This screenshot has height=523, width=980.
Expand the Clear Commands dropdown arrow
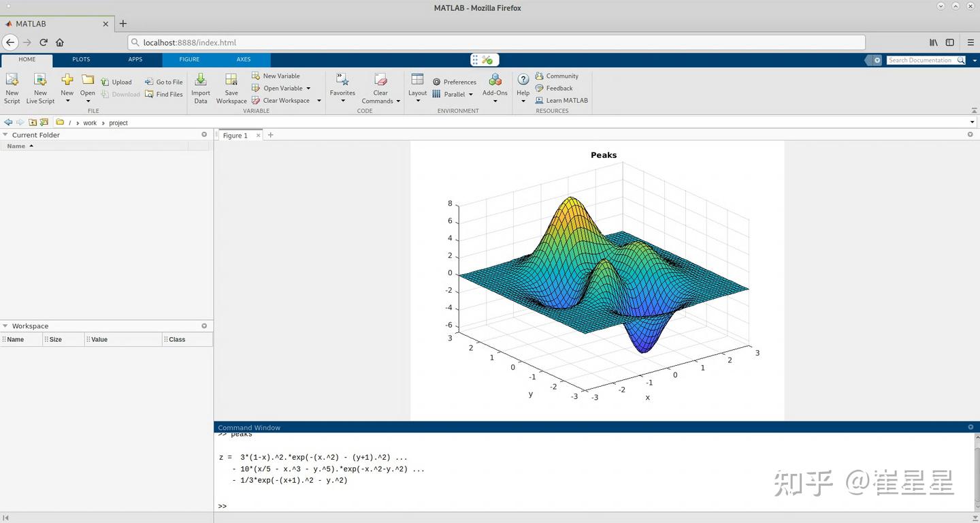398,100
